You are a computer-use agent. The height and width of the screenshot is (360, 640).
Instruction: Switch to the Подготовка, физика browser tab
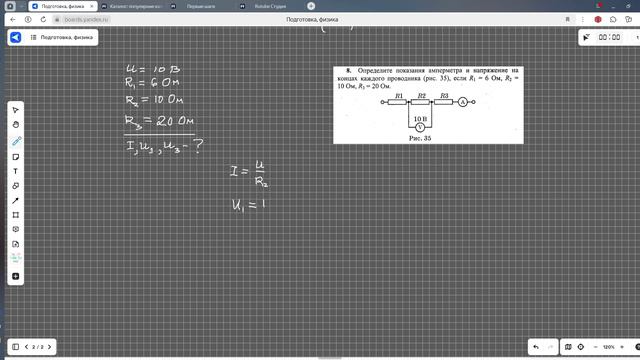click(63, 6)
